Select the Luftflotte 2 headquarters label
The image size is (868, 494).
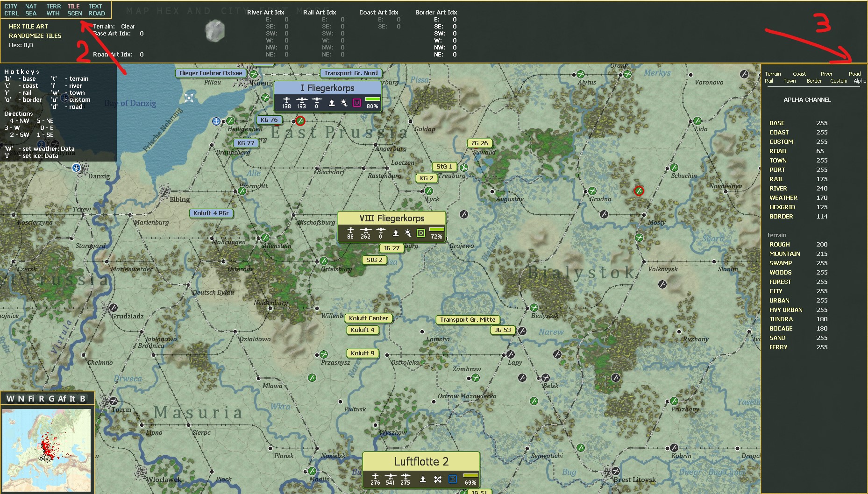(421, 462)
